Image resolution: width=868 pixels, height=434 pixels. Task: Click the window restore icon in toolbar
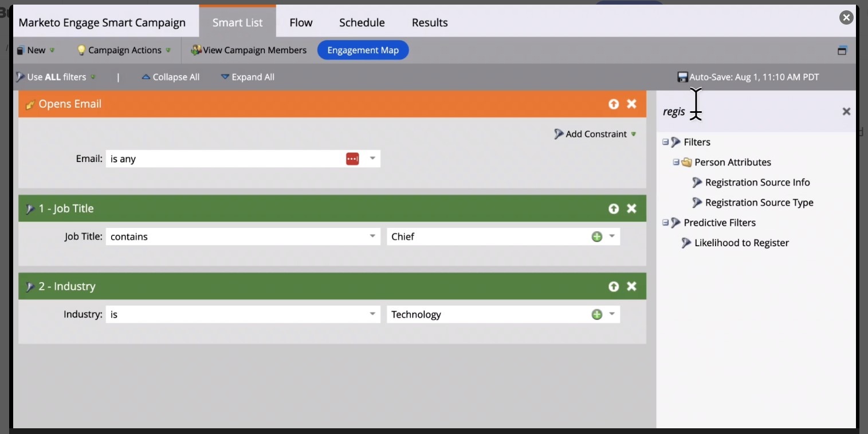coord(842,50)
